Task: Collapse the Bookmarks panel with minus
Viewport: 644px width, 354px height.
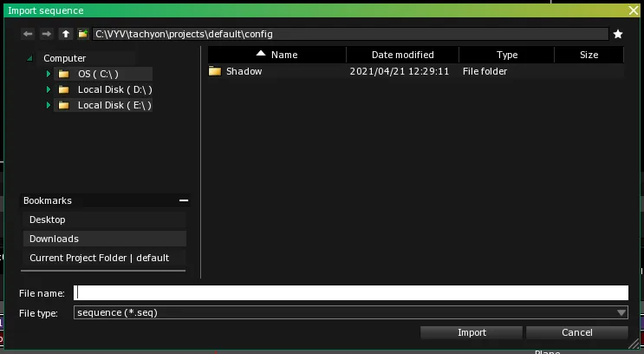Action: (184, 200)
